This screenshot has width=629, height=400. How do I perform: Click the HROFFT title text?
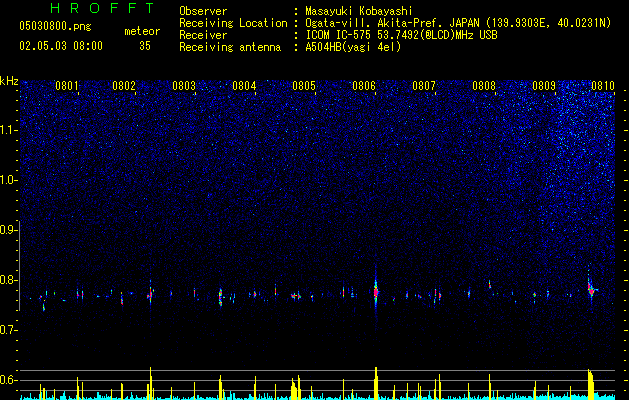coord(102,8)
